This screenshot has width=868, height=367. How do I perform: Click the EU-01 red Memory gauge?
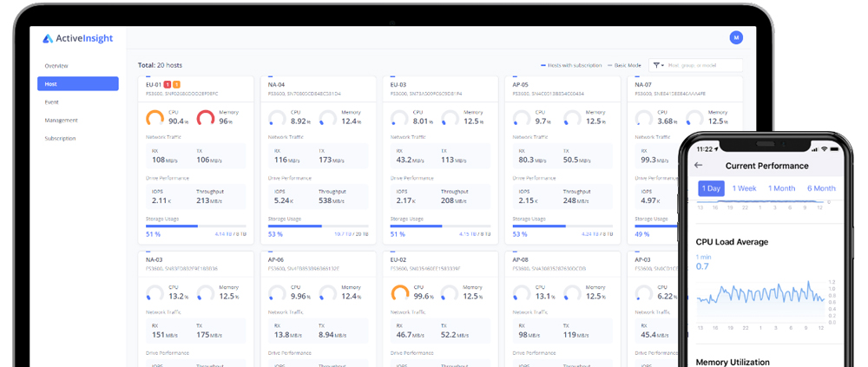(x=206, y=117)
